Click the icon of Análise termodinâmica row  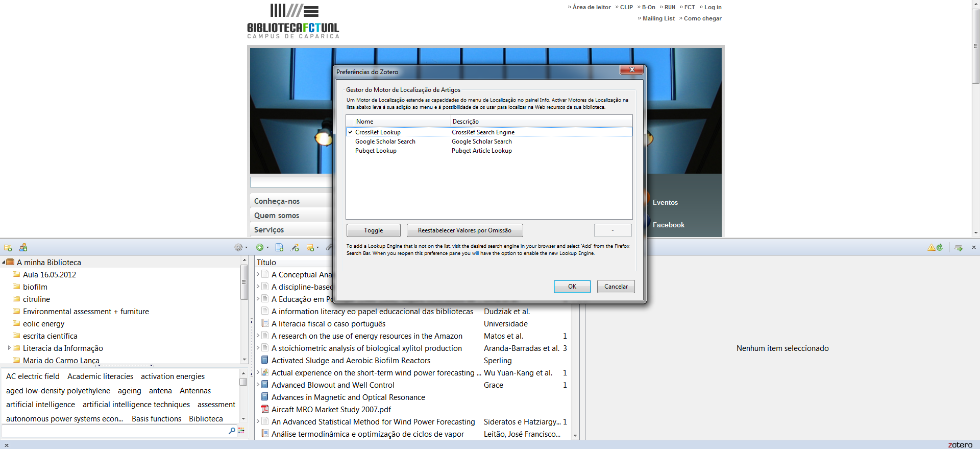point(265,434)
